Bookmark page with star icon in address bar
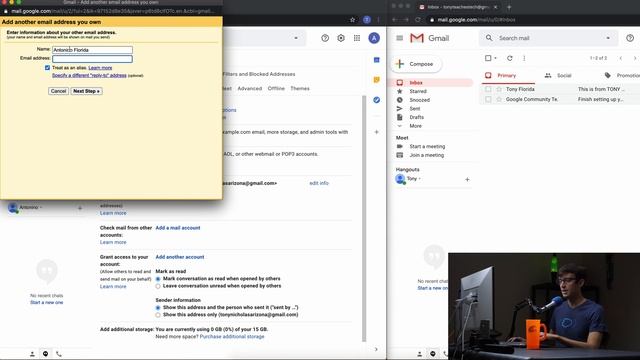 click(x=353, y=20)
